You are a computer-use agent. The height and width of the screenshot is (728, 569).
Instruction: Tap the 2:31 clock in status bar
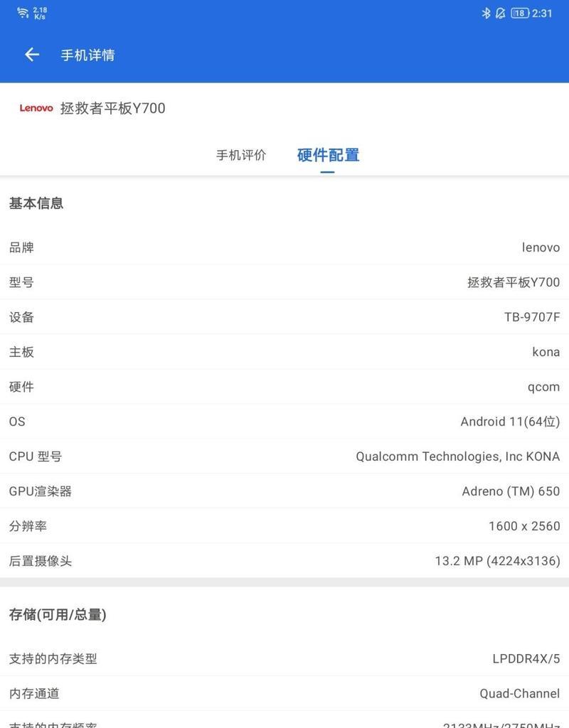(542, 13)
